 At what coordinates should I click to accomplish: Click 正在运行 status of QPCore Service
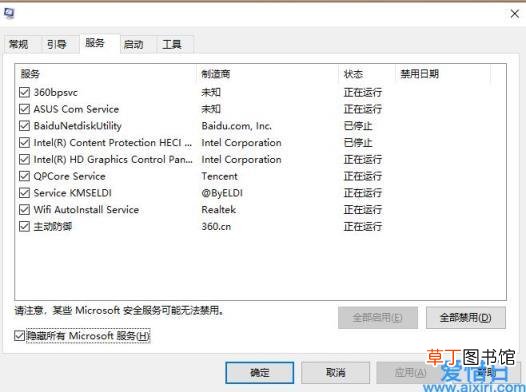click(x=363, y=176)
